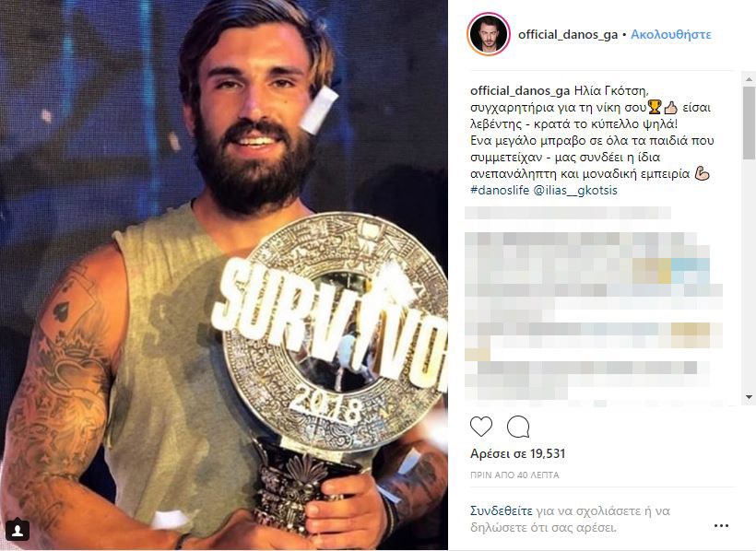Open official_danos_ga username in caption
This screenshot has width=756, height=551.
pos(520,91)
